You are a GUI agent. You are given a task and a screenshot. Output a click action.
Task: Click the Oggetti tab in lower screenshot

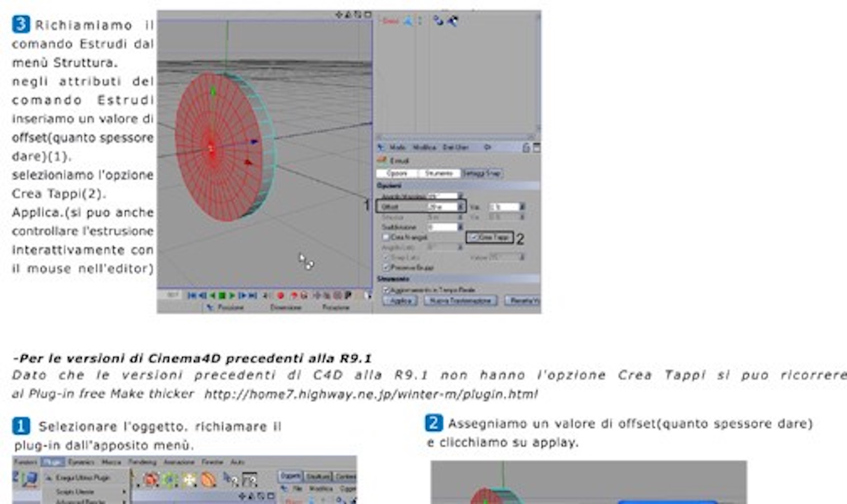click(290, 476)
